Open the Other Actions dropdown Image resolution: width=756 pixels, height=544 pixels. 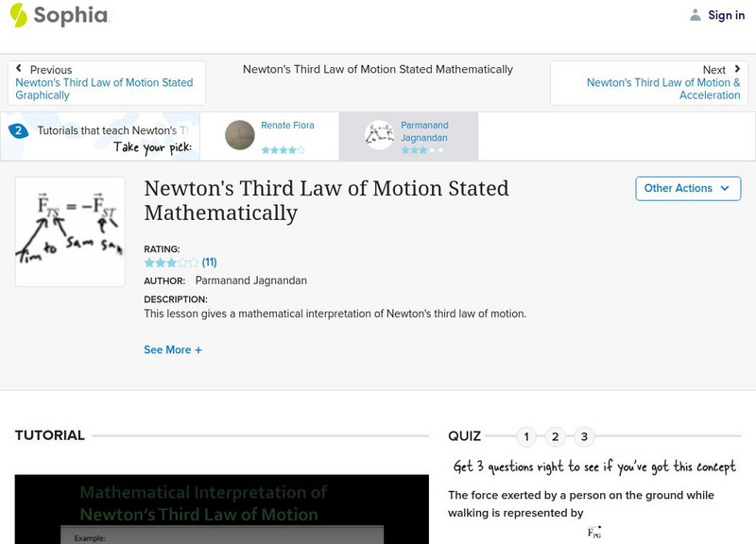[687, 188]
